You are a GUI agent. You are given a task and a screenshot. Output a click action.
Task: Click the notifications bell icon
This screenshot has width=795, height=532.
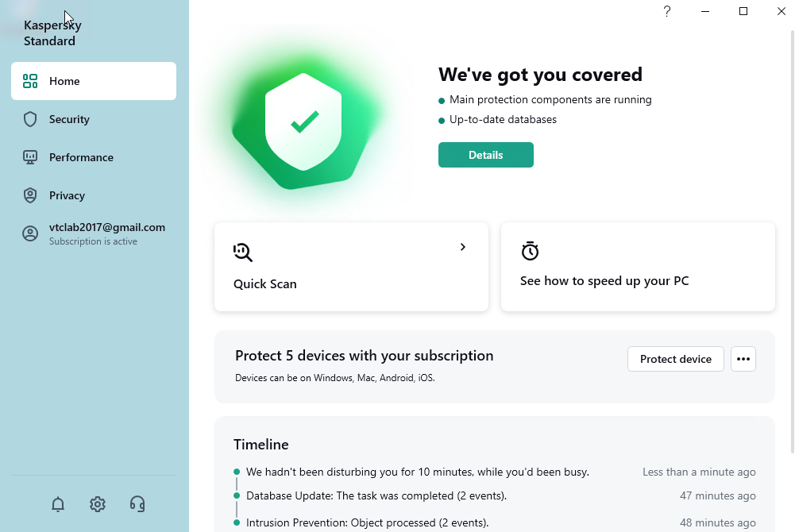point(58,504)
